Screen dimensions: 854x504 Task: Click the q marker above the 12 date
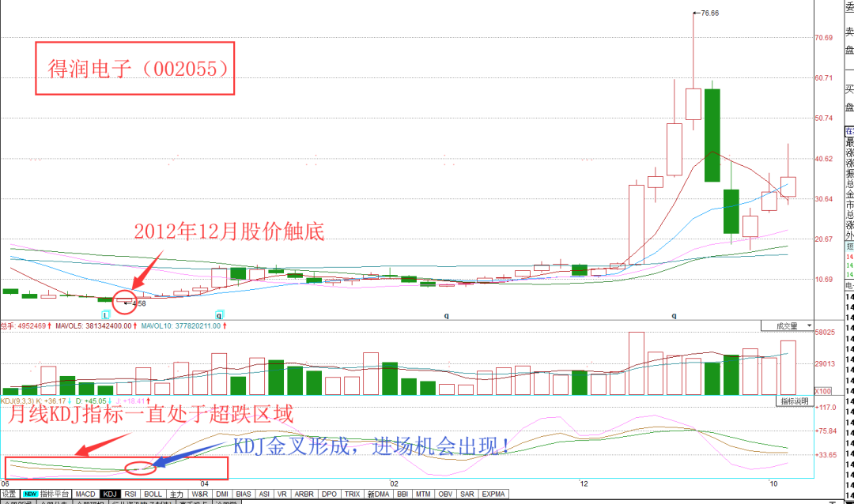(675, 316)
